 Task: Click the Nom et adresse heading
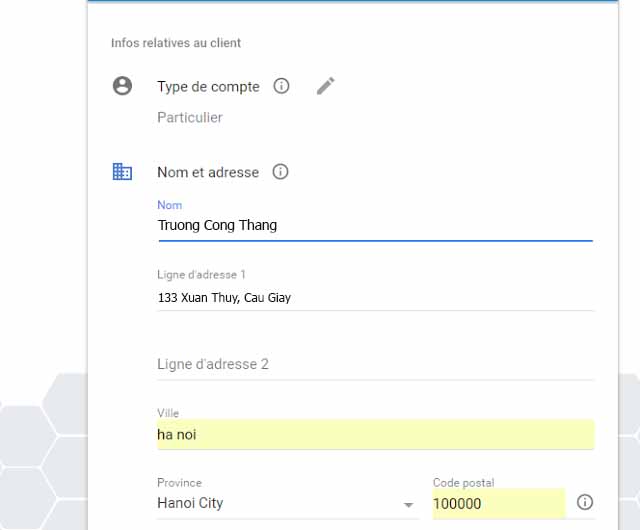208,172
